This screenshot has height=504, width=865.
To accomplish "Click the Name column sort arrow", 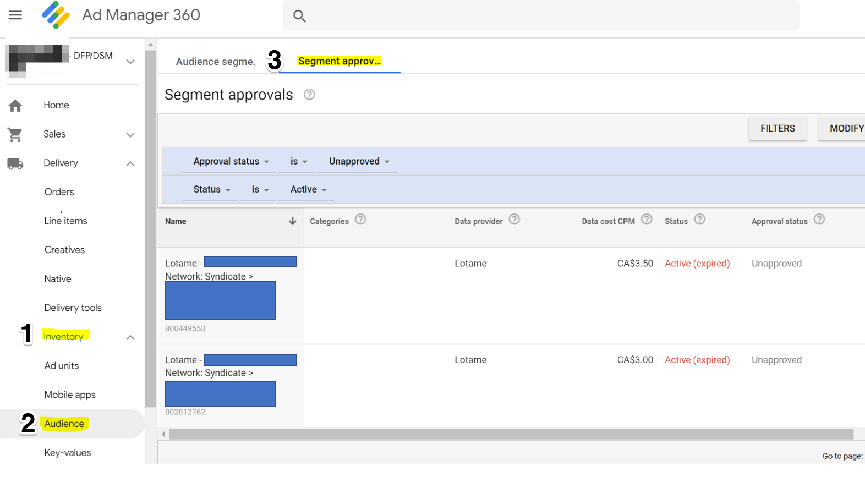I will click(292, 221).
